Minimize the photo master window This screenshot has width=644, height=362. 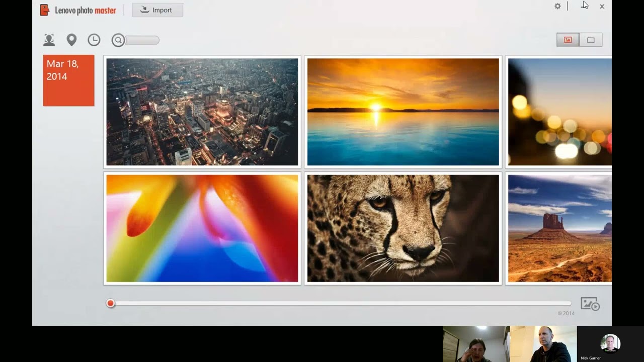point(584,7)
